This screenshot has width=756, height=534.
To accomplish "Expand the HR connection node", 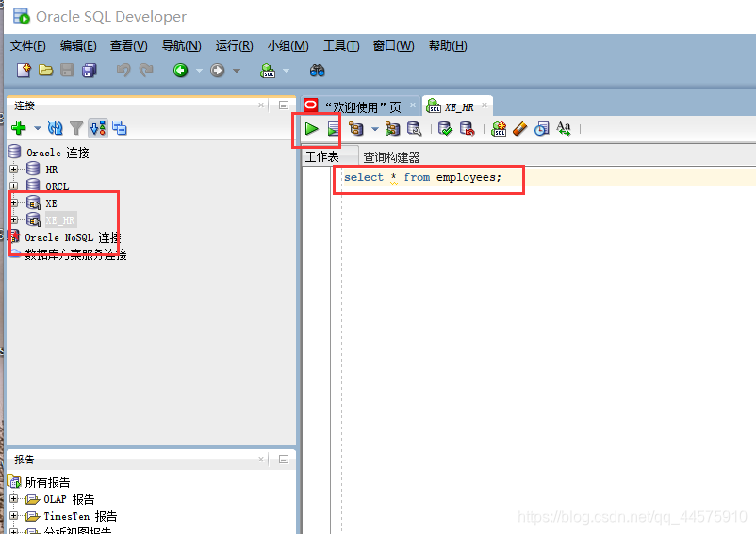I will (x=14, y=169).
